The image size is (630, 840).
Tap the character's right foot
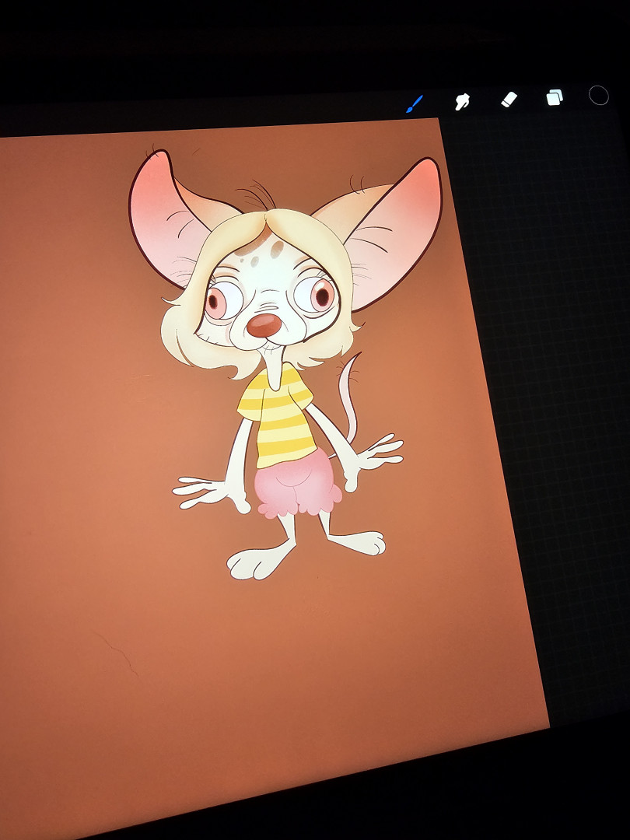[362, 541]
